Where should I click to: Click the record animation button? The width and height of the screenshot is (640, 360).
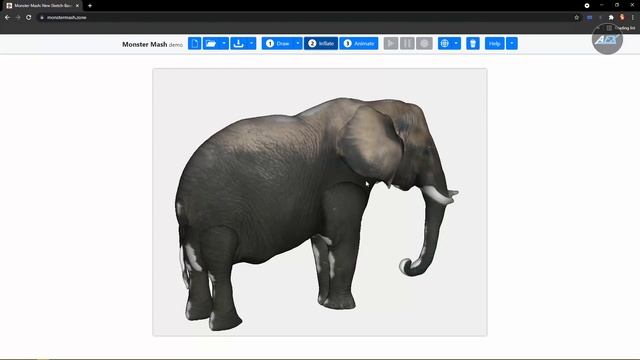pos(424,43)
